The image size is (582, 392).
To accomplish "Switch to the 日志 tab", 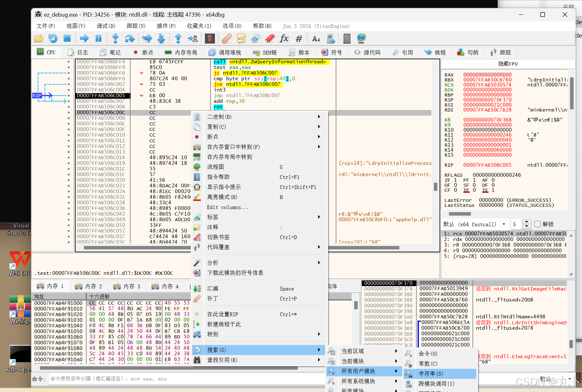I will [x=78, y=52].
